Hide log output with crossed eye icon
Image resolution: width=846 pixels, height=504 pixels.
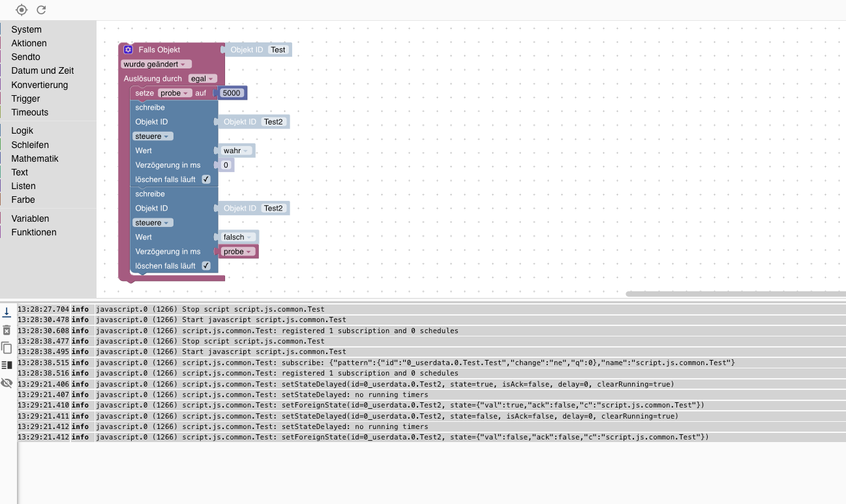point(7,383)
